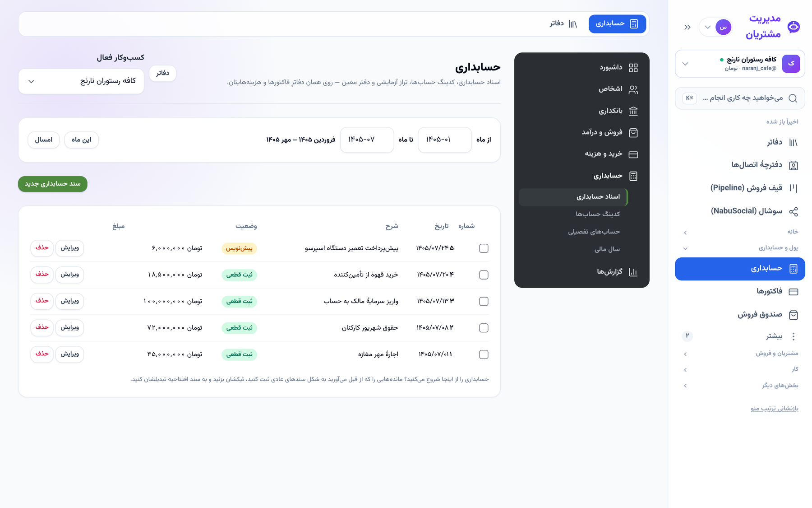
Task: Click ویرایش for واریز سرمایهٔ مالک row
Action: click(x=69, y=301)
